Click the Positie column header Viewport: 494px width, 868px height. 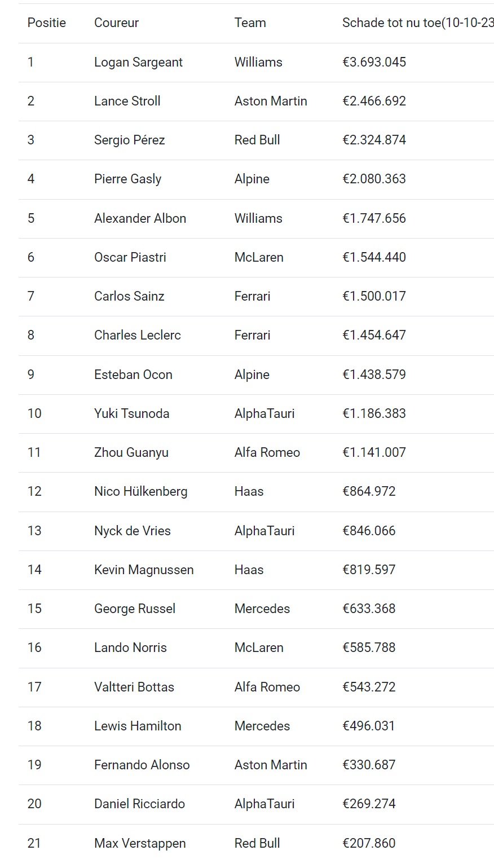point(47,23)
